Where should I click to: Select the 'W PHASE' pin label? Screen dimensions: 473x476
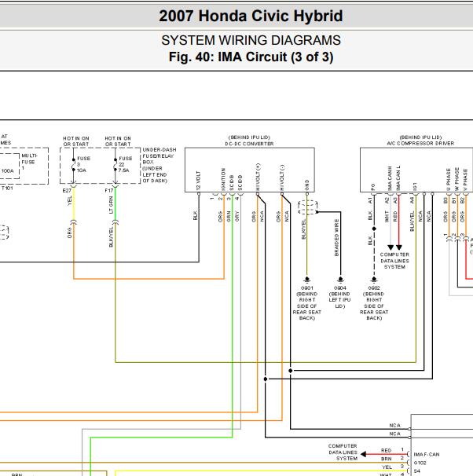click(457, 179)
